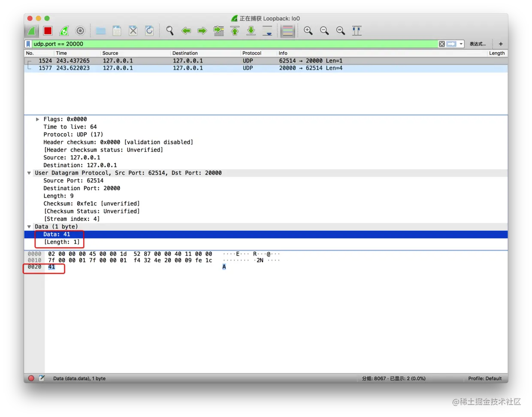This screenshot has height=417, width=532.
Task: Zoom out the main window text
Action: pos(324,31)
